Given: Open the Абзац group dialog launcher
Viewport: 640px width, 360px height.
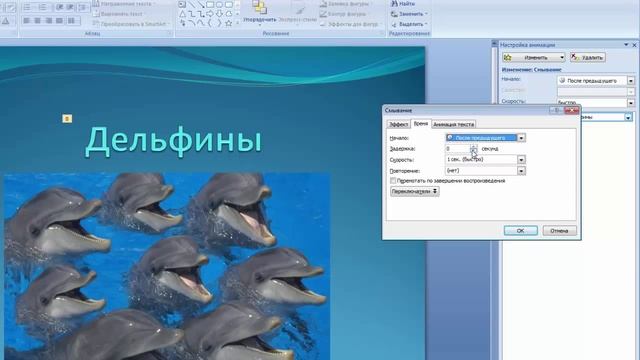Looking at the screenshot, I should 170,33.
